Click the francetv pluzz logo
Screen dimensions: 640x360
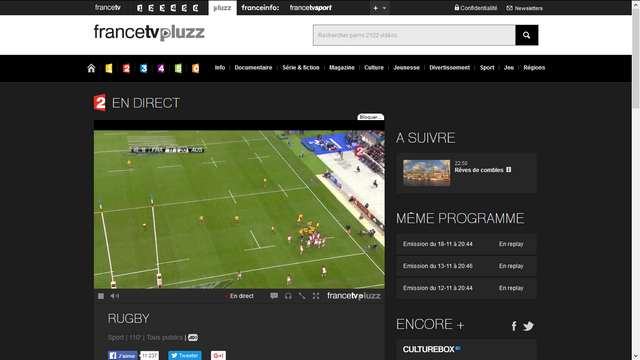click(149, 33)
